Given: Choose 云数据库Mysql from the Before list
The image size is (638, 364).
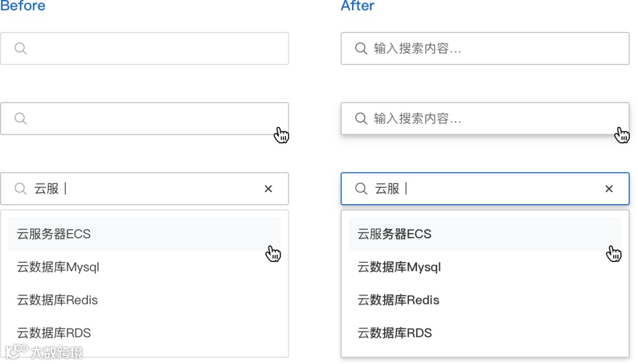Looking at the screenshot, I should (x=58, y=267).
